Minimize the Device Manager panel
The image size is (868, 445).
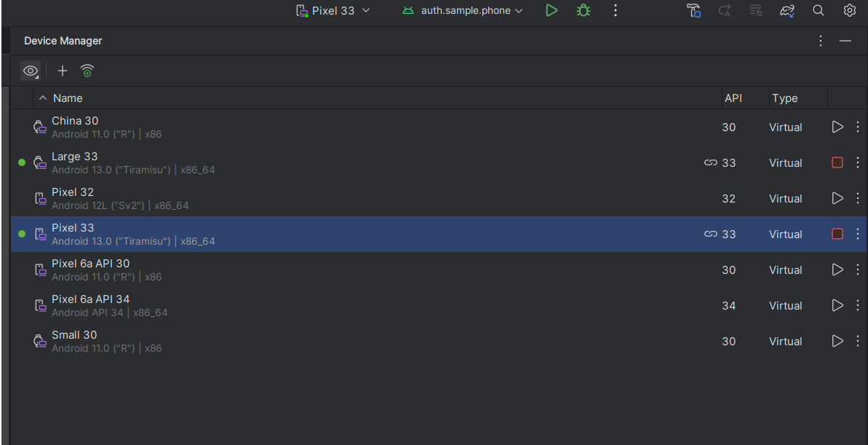click(845, 41)
